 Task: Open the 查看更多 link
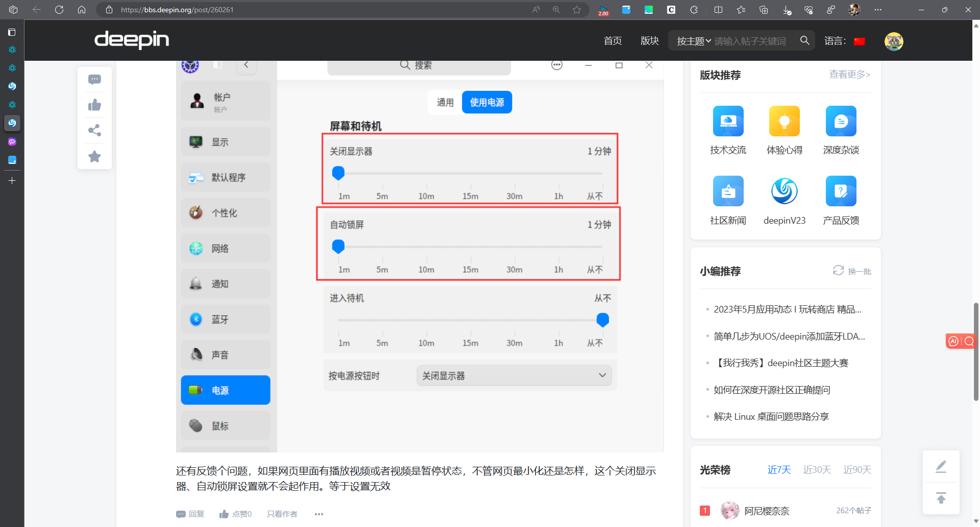coord(849,75)
